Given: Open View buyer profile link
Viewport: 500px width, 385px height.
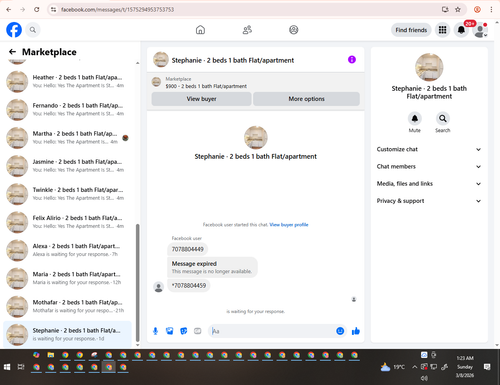Looking at the screenshot, I should coord(289,225).
